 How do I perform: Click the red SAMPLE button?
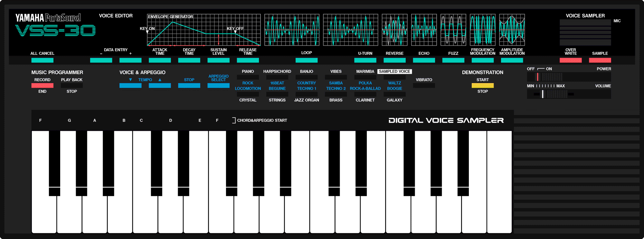pyautogui.click(x=600, y=60)
